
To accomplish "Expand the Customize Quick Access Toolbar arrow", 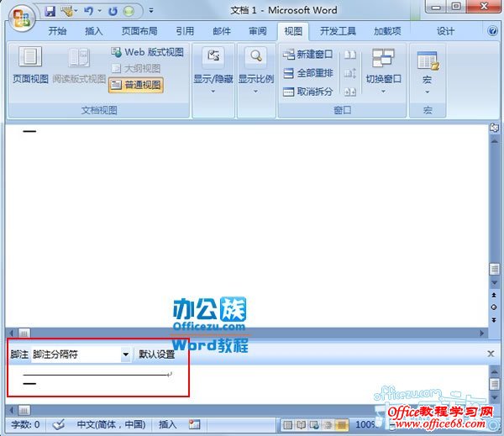I will [x=151, y=11].
